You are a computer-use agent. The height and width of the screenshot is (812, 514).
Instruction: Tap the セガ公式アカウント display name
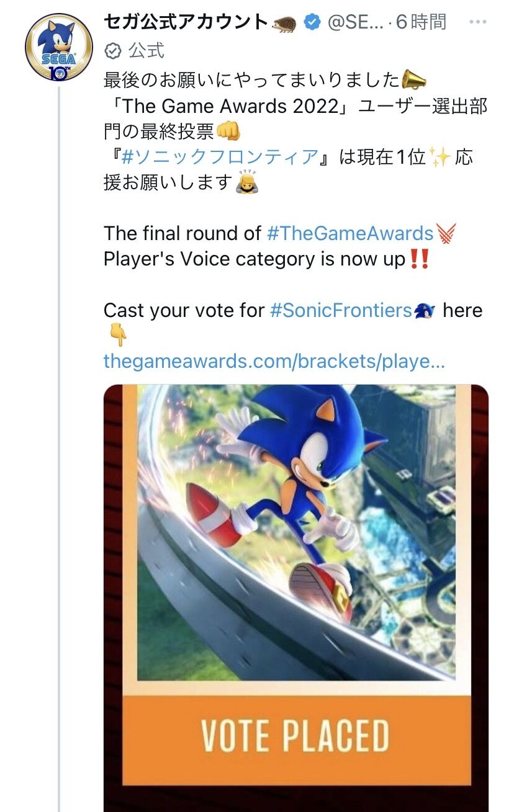186,23
